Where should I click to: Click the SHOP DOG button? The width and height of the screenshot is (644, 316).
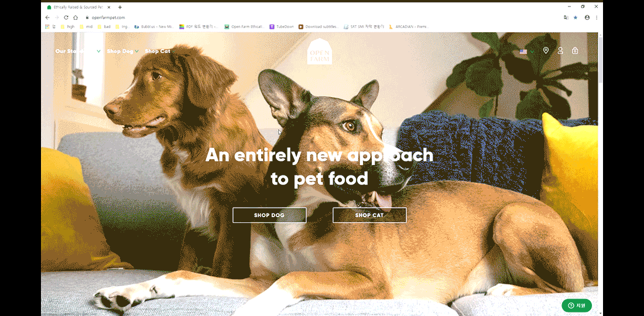tap(269, 215)
